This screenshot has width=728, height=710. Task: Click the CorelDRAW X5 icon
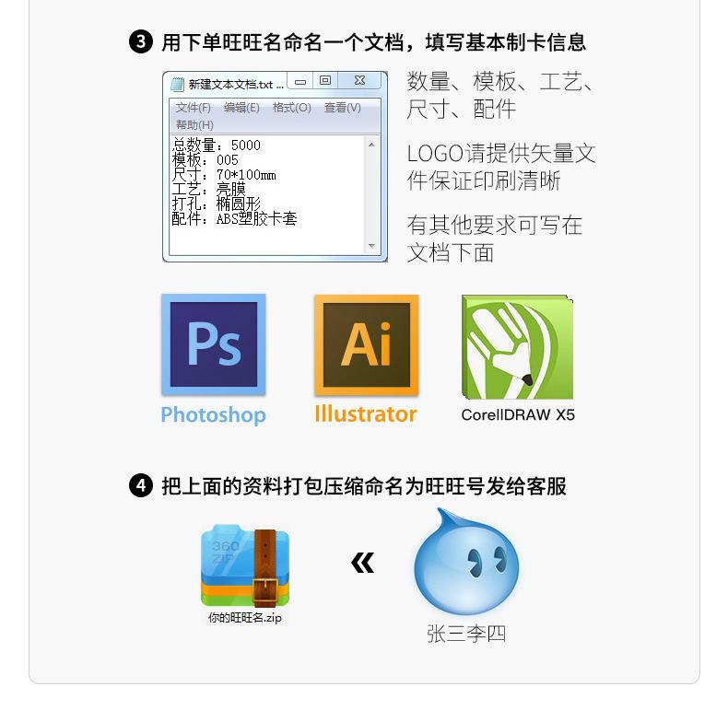pyautogui.click(x=517, y=346)
